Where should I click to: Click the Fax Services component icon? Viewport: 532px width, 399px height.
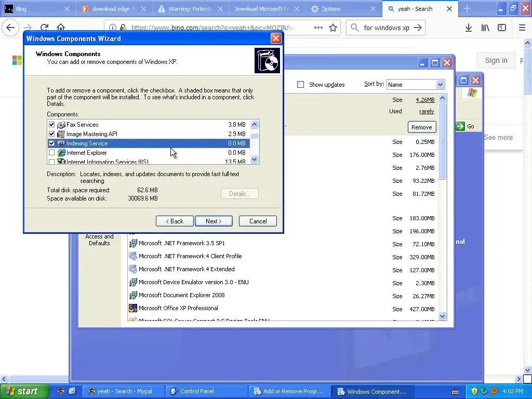click(61, 125)
